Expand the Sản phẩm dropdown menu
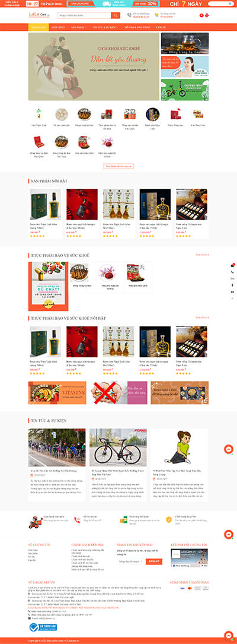The image size is (237, 644). coord(77,27)
